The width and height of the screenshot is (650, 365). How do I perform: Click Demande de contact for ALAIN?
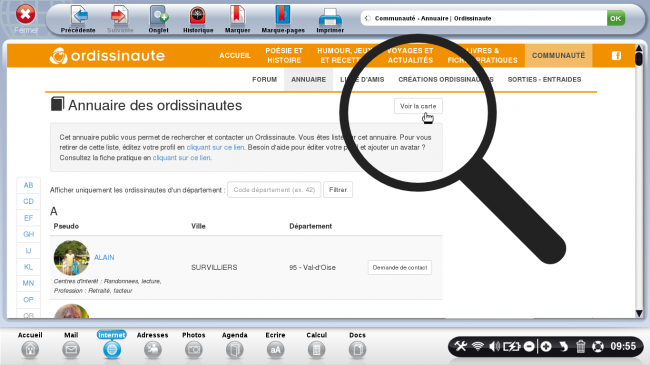pos(400,268)
